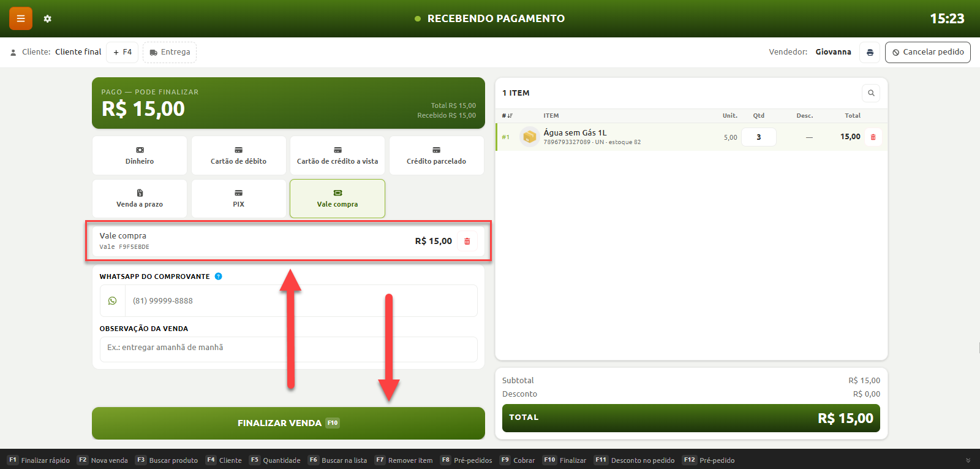Click the WhatsApp help question icon
This screenshot has width=980, height=469.
pyautogui.click(x=219, y=276)
